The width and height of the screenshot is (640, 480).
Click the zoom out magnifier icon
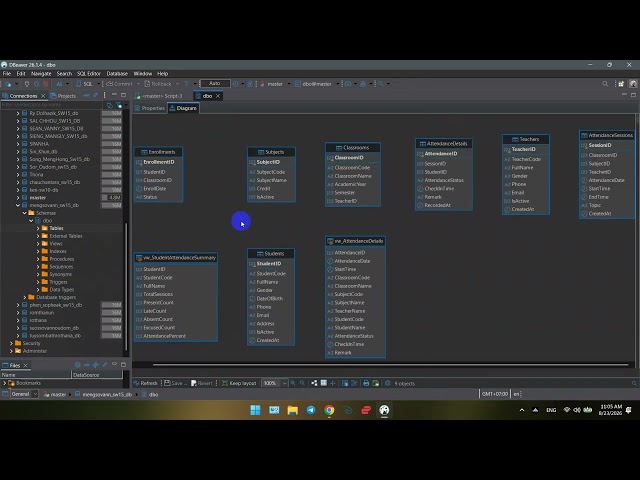point(302,383)
